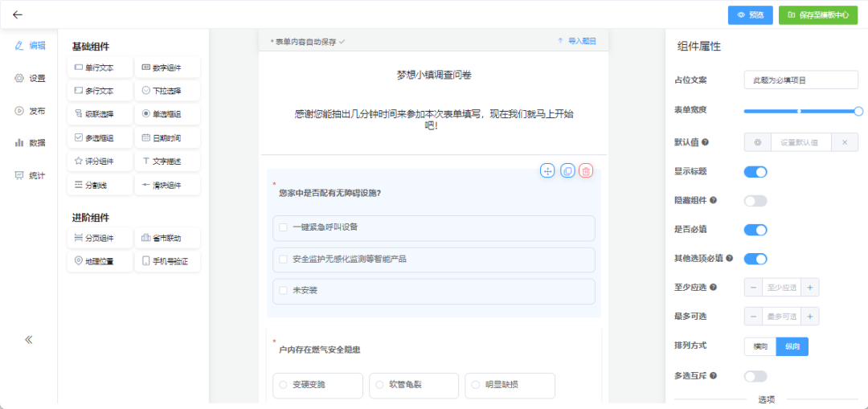Open the 统计 sidebar tab
868x409 pixels.
click(30, 175)
